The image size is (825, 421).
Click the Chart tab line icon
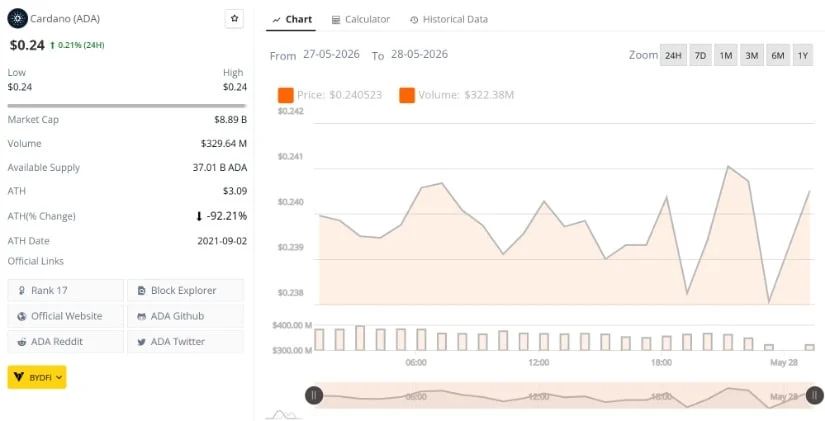[x=276, y=20]
